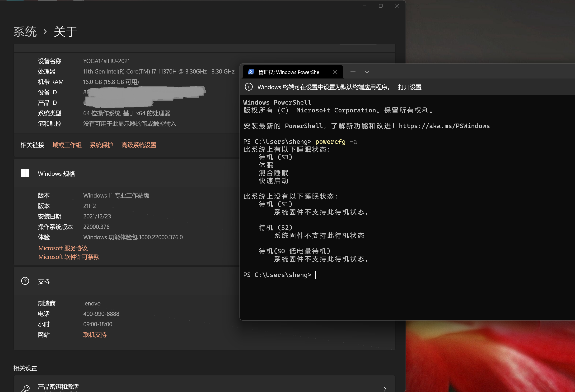This screenshot has height=392, width=575.
Task: Minimize the Settings window
Action: 364,6
